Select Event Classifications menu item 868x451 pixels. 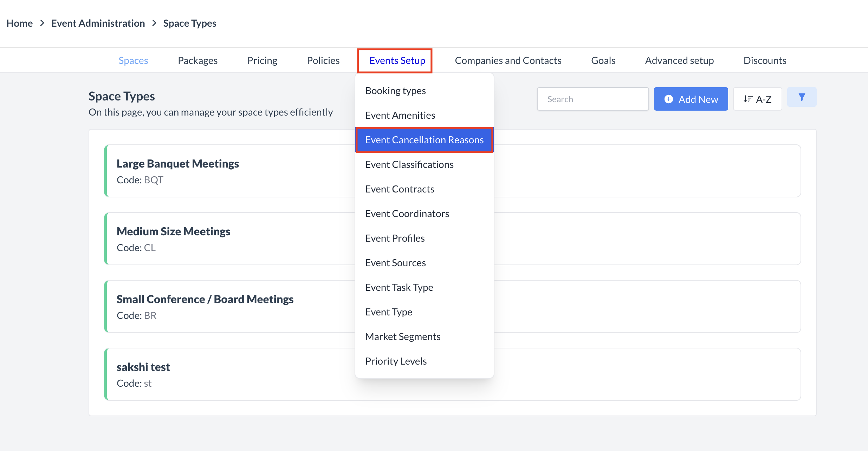coord(425,164)
